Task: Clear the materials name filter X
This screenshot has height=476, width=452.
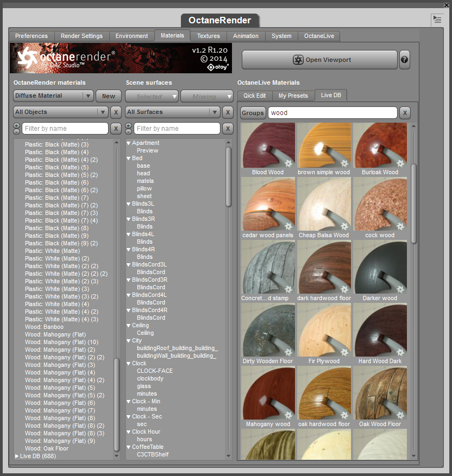Action: (116, 129)
